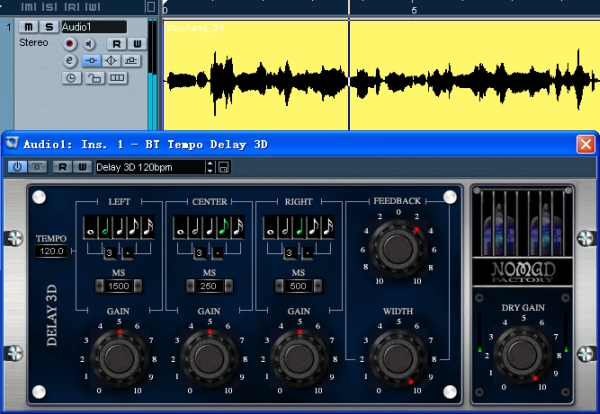Toggle plugin power activate button

(18, 167)
